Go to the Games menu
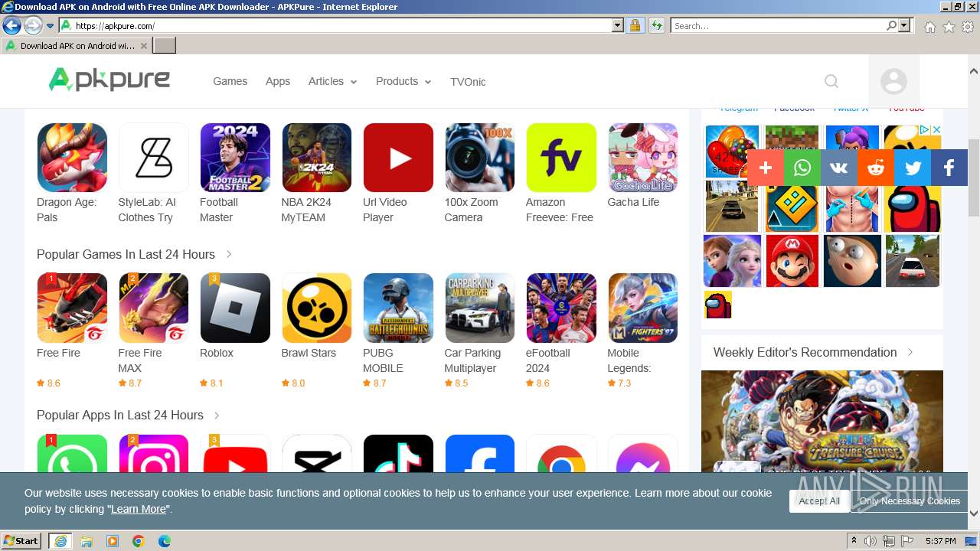 coord(230,81)
